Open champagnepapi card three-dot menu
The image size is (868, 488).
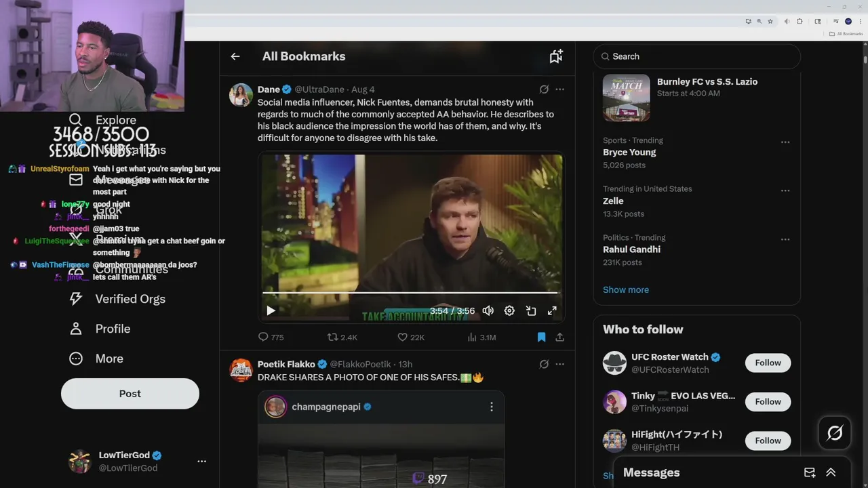pyautogui.click(x=492, y=407)
